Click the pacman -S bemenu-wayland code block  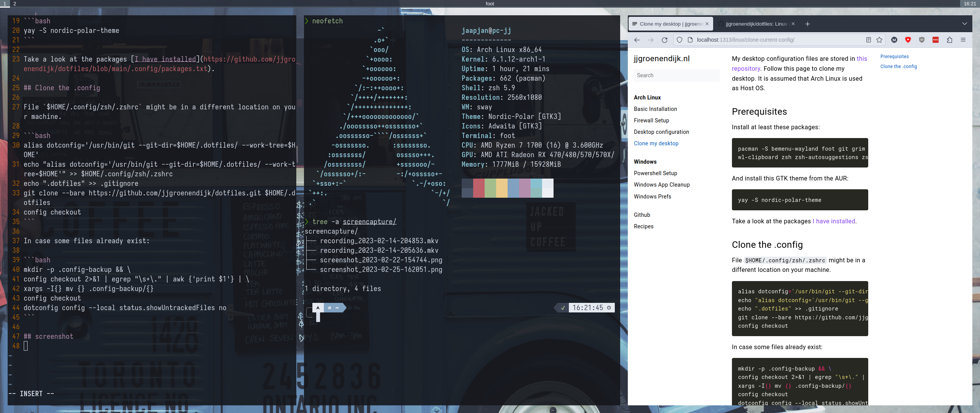point(800,153)
